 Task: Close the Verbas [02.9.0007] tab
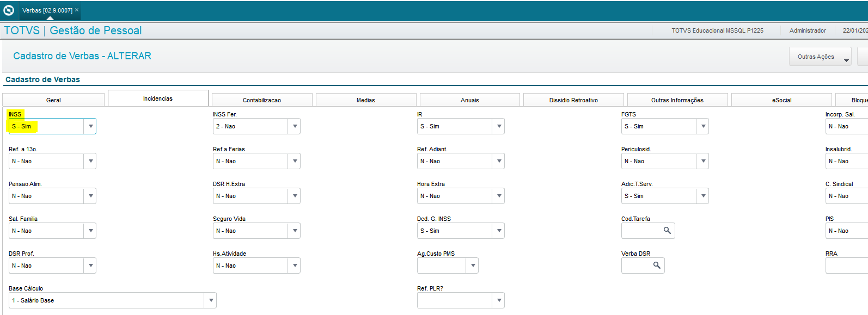77,10
